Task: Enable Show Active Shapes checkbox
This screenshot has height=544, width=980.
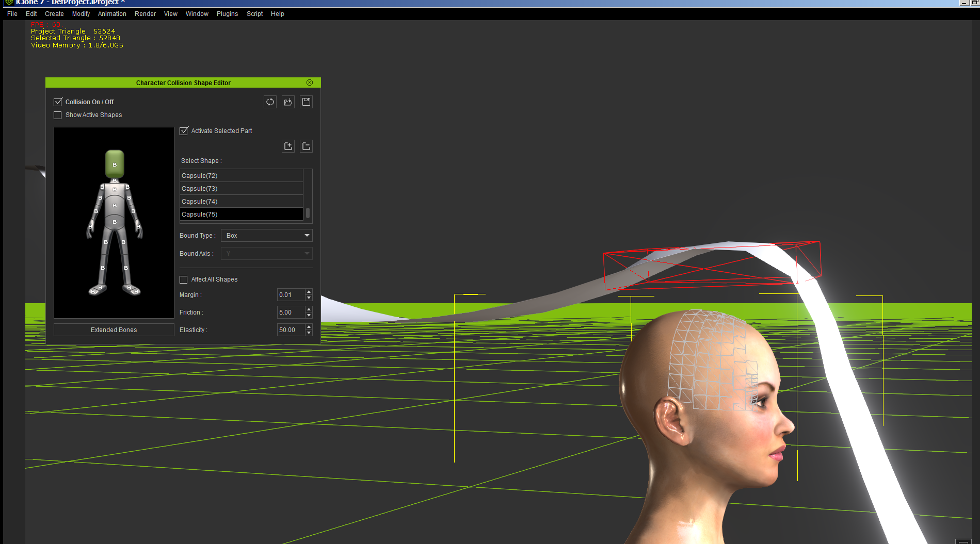Action: click(58, 115)
